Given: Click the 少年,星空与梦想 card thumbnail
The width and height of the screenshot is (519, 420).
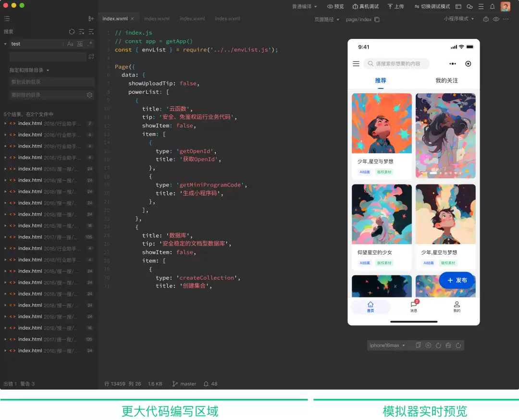Looking at the screenshot, I should pos(381,123).
